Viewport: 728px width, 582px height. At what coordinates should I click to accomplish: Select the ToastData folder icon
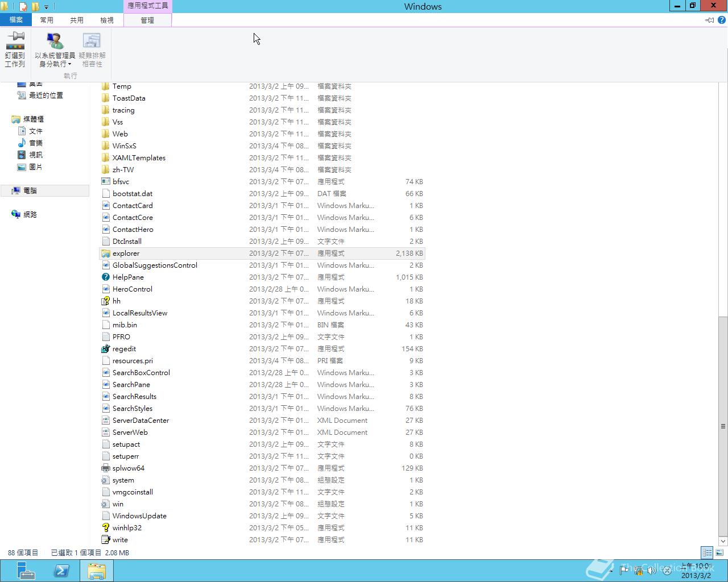105,98
